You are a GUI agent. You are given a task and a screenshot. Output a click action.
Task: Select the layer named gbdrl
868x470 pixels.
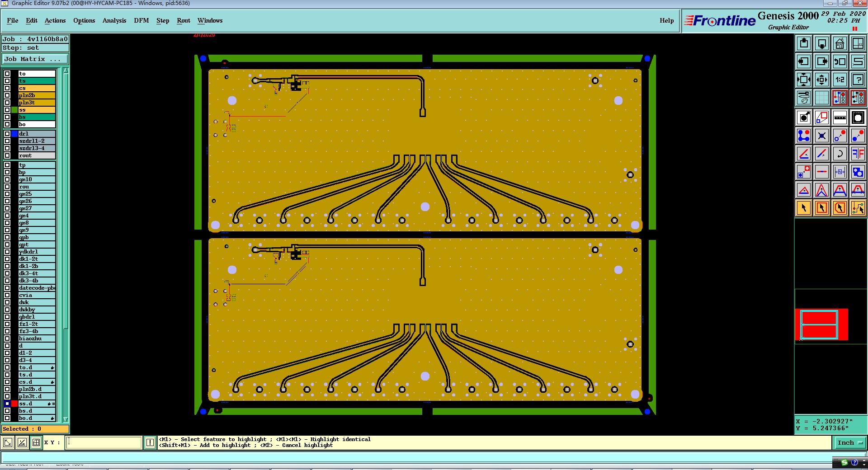click(37, 317)
